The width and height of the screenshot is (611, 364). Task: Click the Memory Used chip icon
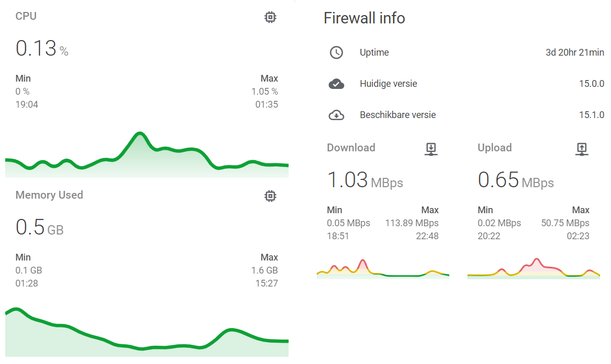coord(270,196)
